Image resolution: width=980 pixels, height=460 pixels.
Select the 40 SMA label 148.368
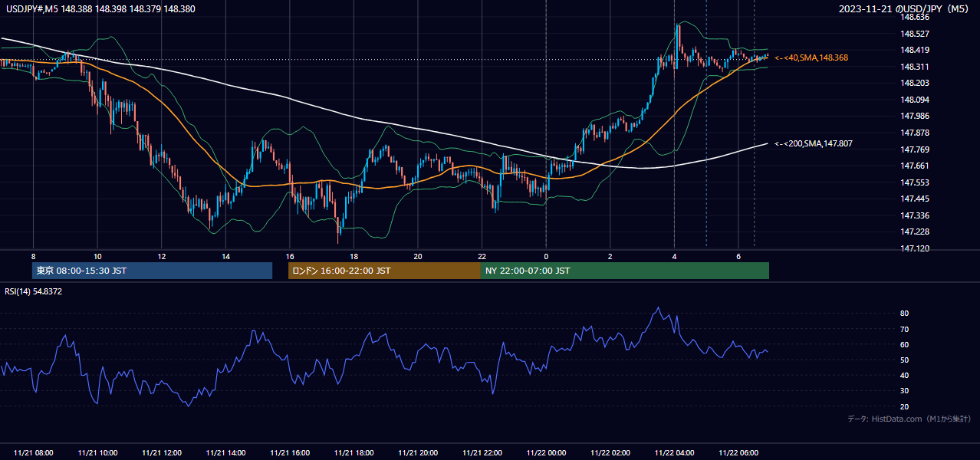[811, 58]
